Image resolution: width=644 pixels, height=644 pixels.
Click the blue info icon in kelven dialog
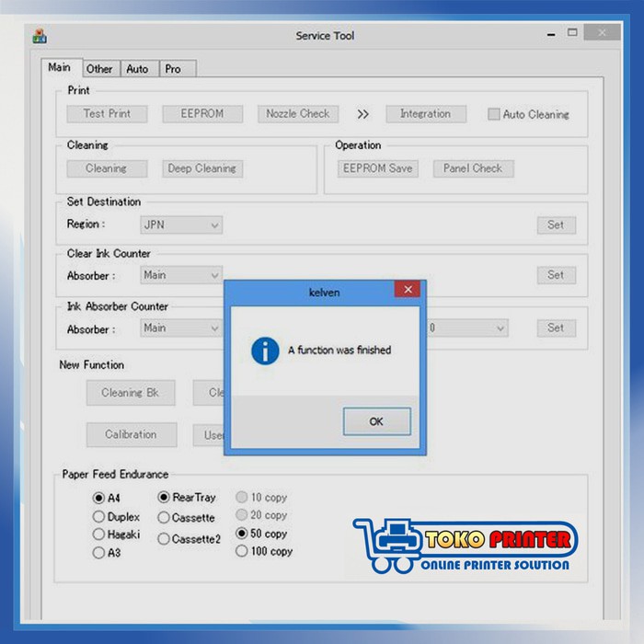[x=265, y=351]
